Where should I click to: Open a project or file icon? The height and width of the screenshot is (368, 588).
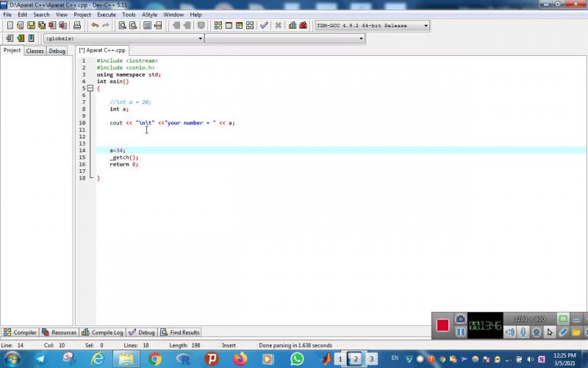click(21, 26)
